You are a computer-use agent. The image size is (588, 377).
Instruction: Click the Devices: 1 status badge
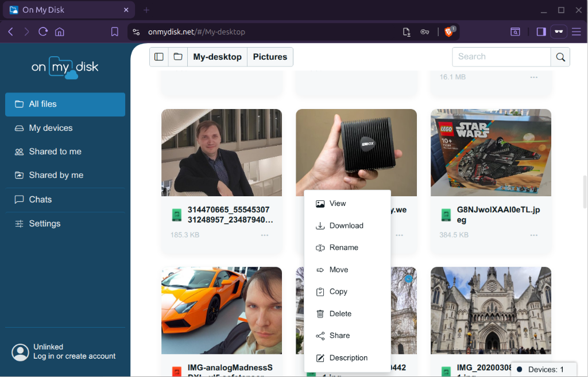pyautogui.click(x=543, y=370)
